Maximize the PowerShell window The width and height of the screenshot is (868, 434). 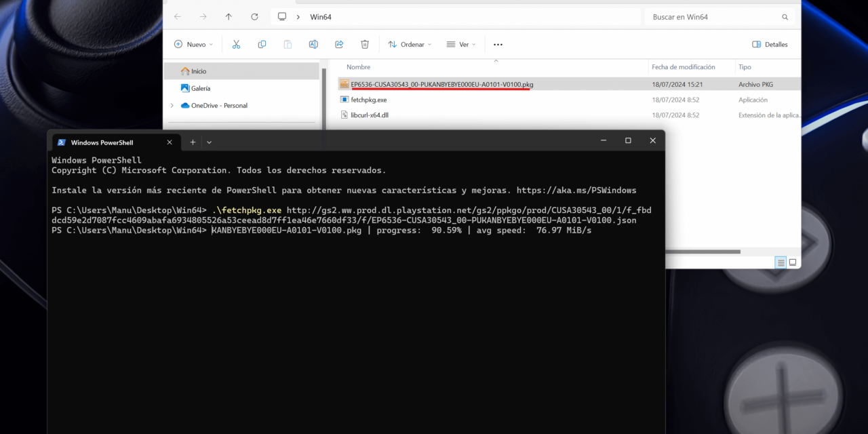pyautogui.click(x=628, y=140)
